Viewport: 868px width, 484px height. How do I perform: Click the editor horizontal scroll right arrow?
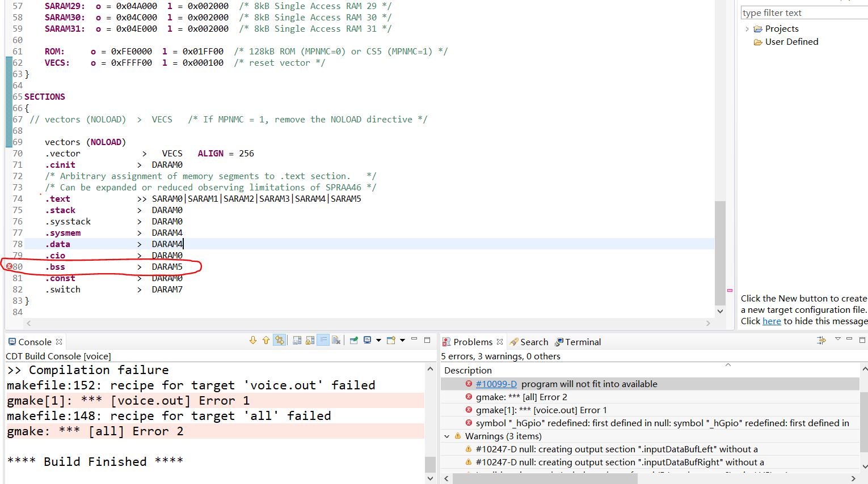[708, 323]
